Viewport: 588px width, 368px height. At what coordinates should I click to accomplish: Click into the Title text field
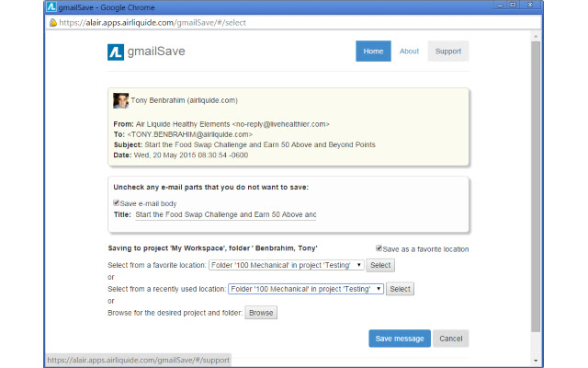coord(225,215)
